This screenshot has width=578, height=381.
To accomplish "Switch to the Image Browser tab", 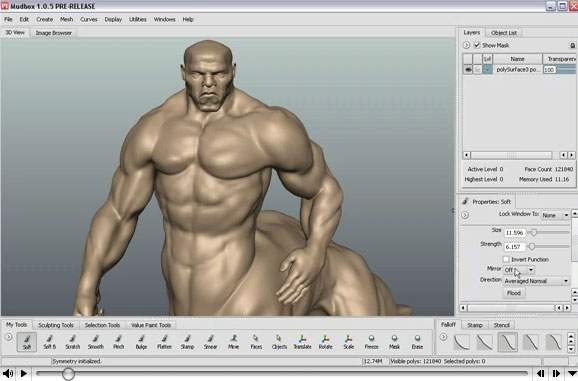I will point(53,33).
